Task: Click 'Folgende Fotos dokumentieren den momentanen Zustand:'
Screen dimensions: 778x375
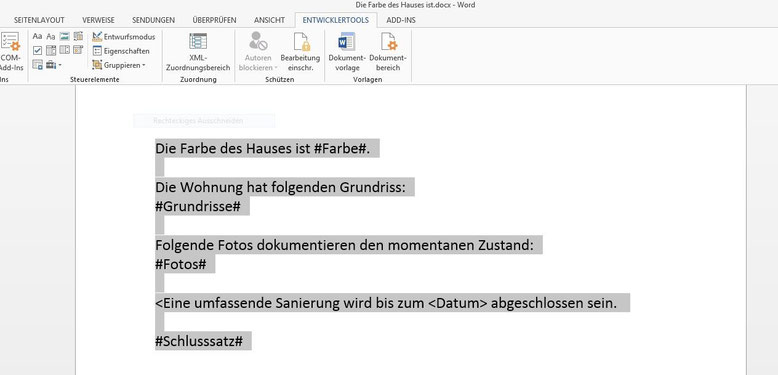Action: click(344, 245)
